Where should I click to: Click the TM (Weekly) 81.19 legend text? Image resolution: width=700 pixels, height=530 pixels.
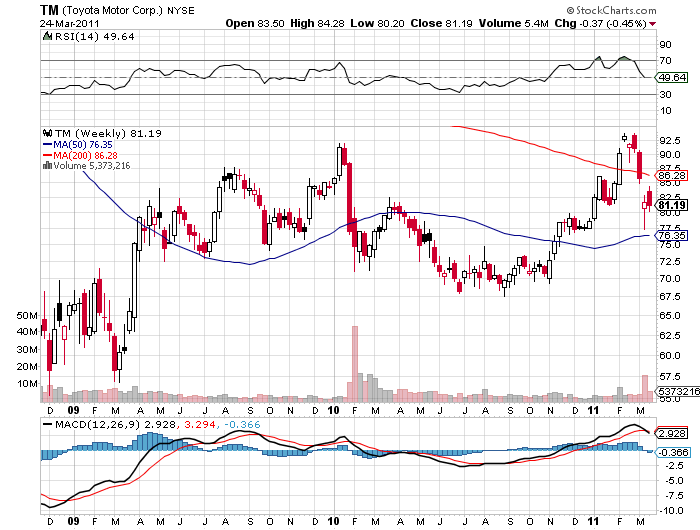click(x=108, y=134)
